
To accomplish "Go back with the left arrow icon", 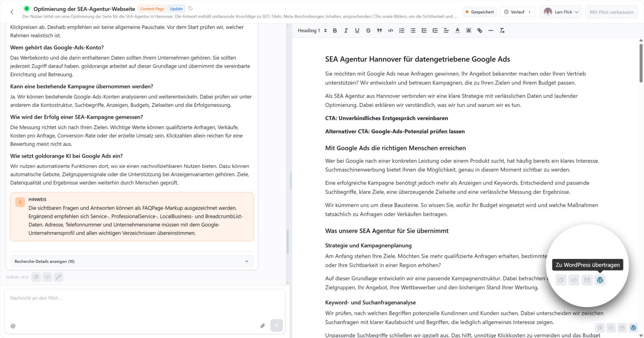I will [12, 12].
